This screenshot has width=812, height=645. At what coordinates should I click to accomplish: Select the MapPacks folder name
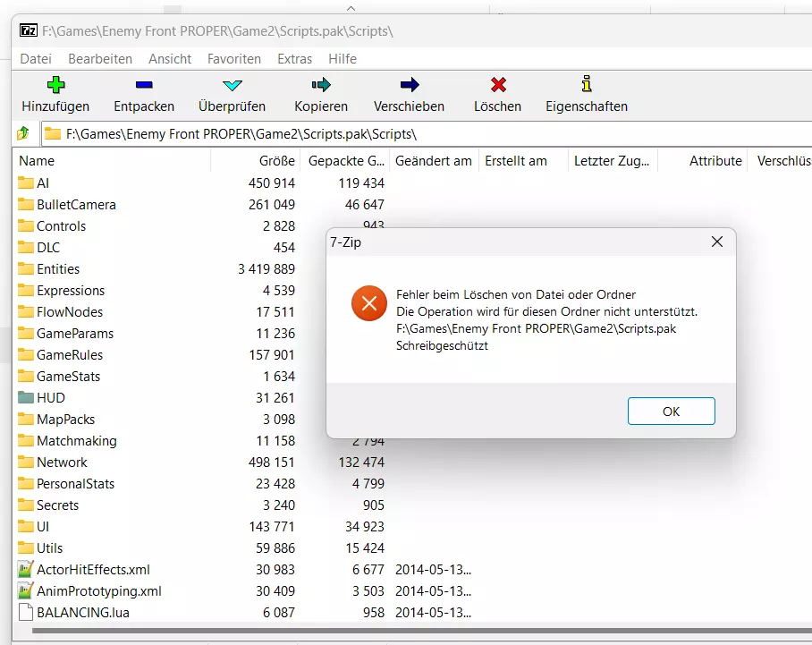pyautogui.click(x=66, y=420)
